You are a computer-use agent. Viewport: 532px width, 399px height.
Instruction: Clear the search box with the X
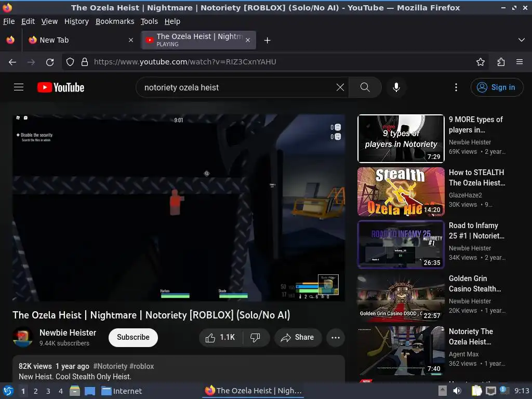point(340,87)
